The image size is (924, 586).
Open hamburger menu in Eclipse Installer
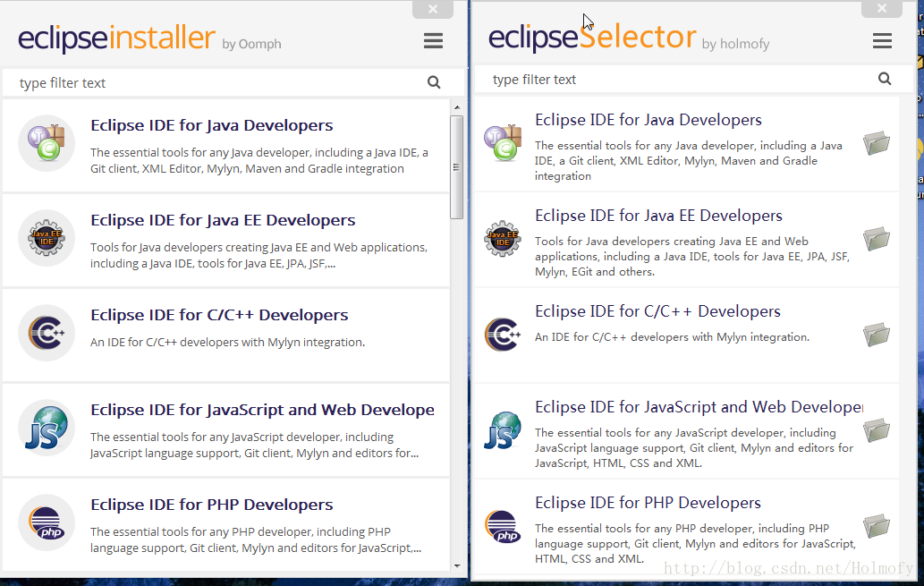click(433, 40)
